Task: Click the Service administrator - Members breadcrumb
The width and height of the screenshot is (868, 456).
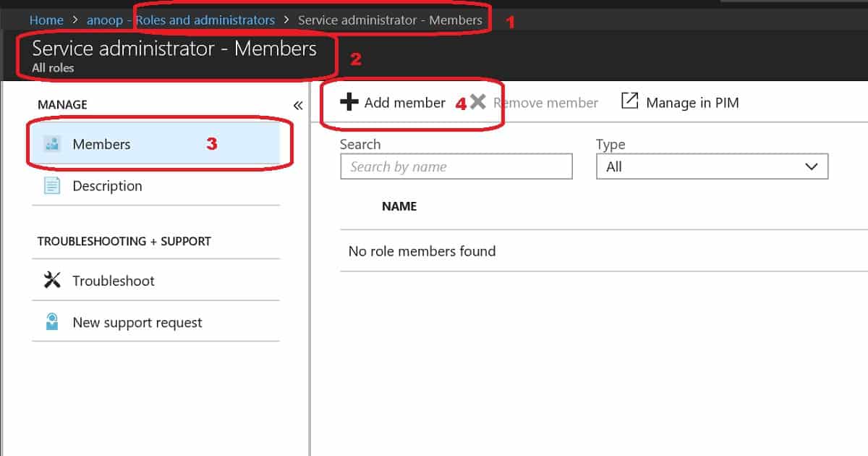Action: tap(391, 20)
